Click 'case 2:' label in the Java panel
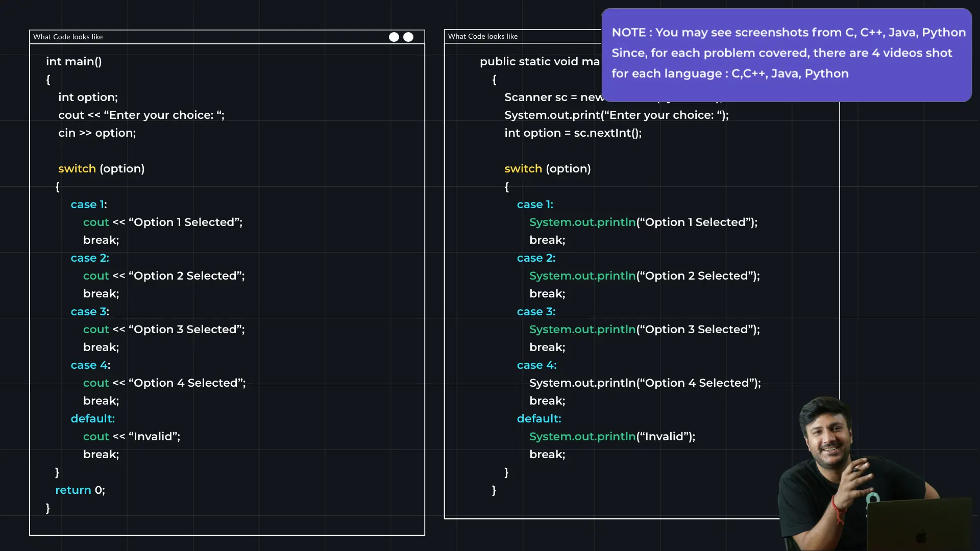 click(x=536, y=258)
